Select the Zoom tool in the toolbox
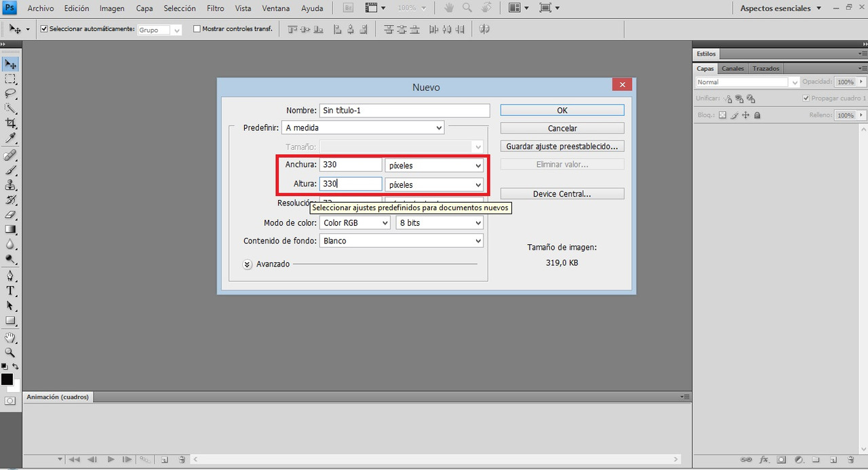Screen dimensions: 868x470 coord(10,353)
